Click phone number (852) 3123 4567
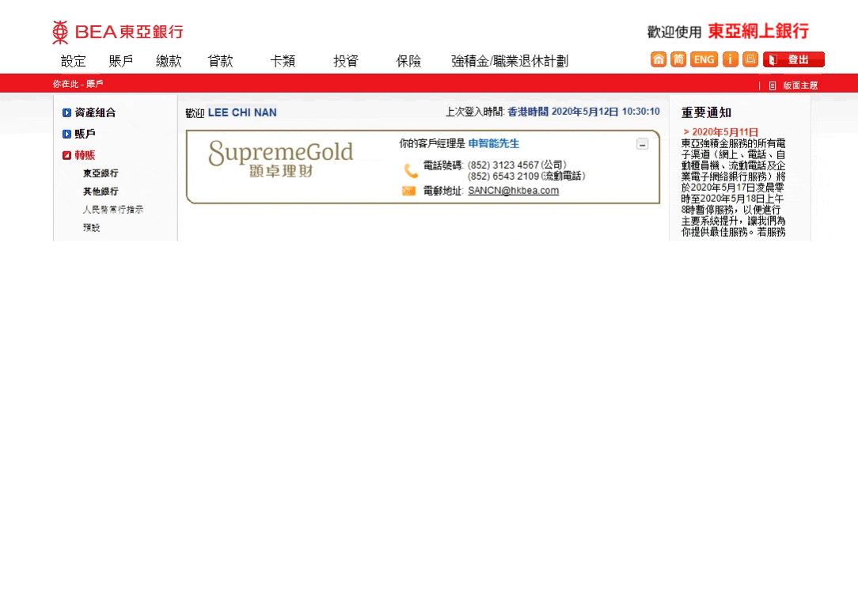This screenshot has width=858, height=616. (503, 165)
